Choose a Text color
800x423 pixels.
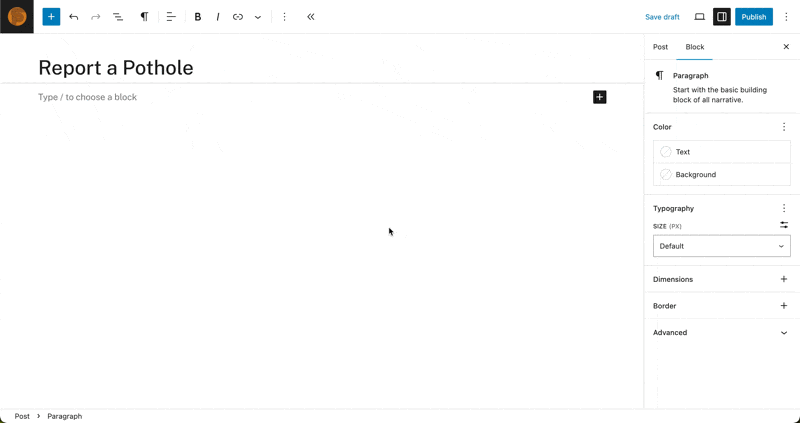(x=721, y=152)
